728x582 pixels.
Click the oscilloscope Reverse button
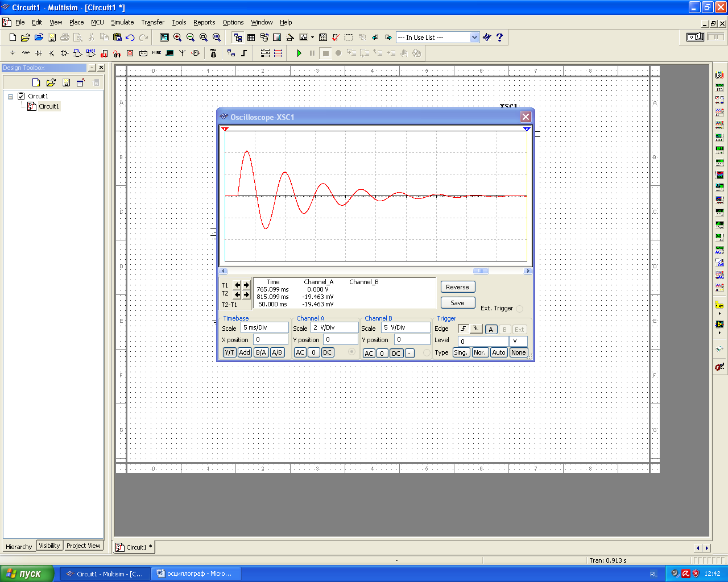(457, 287)
